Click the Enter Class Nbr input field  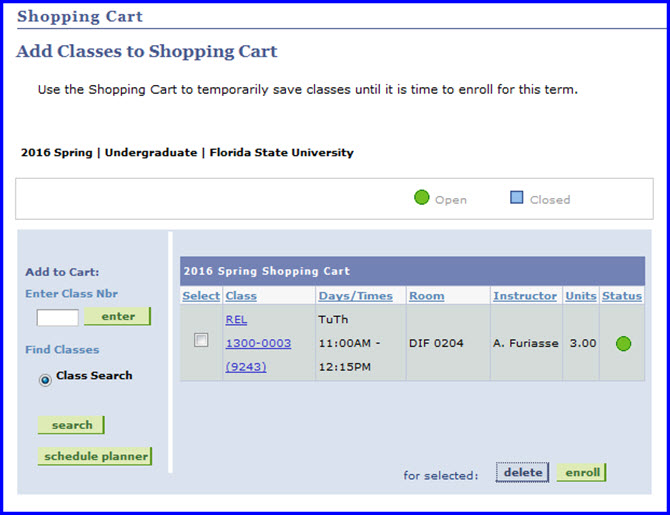(x=58, y=318)
